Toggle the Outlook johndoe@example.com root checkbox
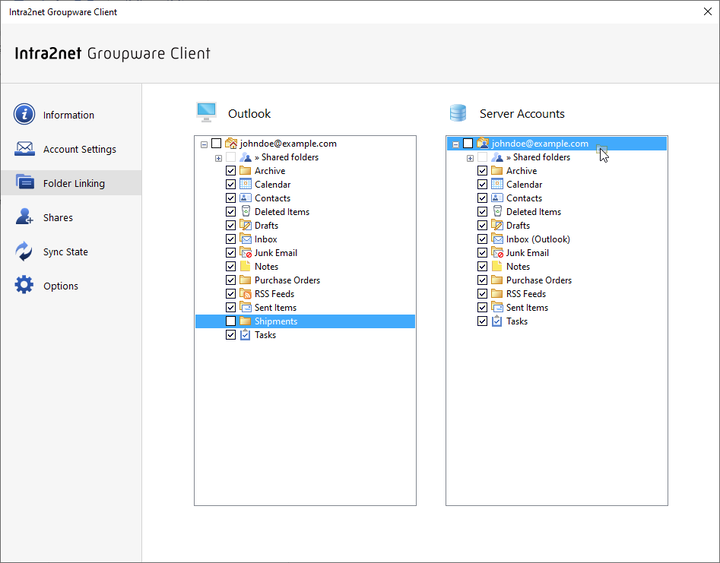 tap(216, 143)
